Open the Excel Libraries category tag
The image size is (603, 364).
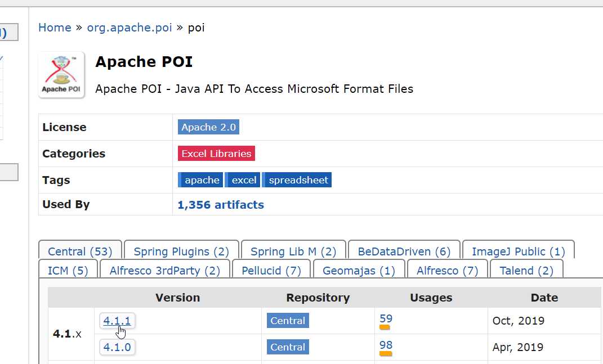coord(216,154)
